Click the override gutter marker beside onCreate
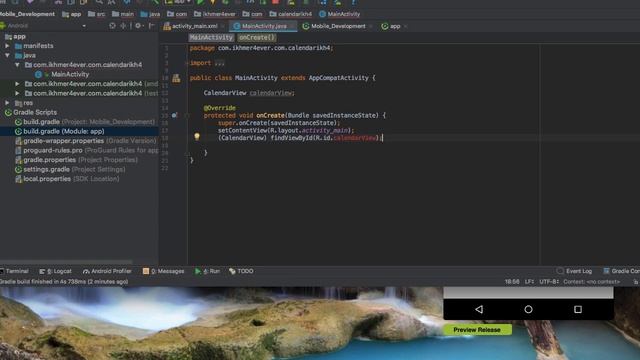 174,116
